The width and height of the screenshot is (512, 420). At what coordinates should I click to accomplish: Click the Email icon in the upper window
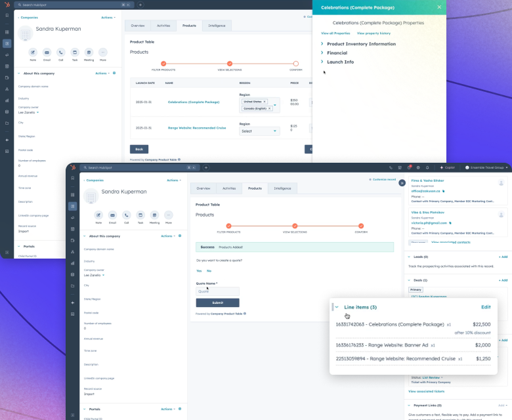47,52
